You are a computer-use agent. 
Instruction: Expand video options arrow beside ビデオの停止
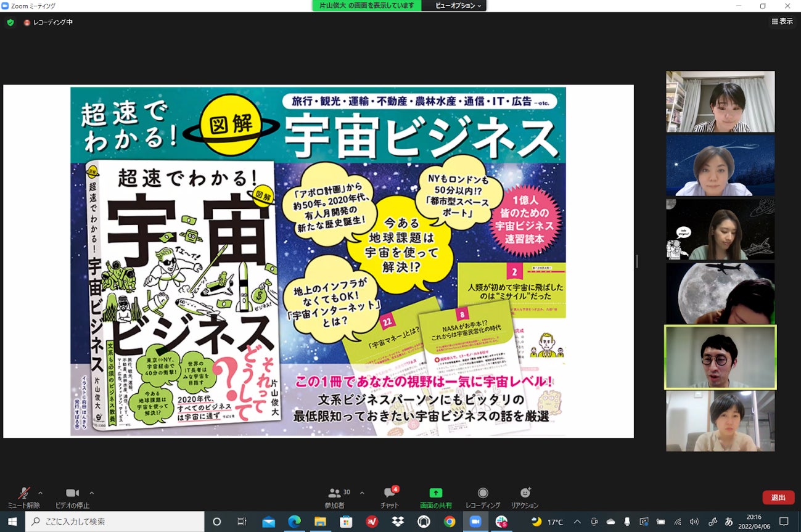(x=91, y=493)
